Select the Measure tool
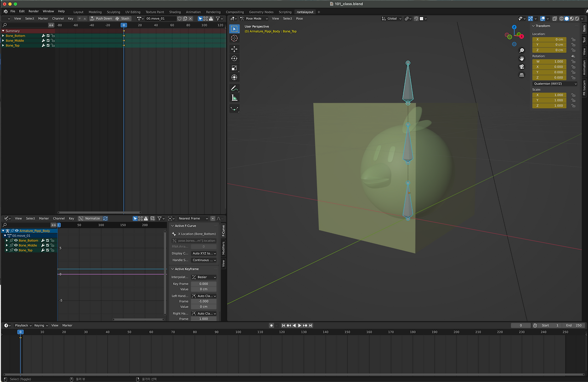 [234, 98]
